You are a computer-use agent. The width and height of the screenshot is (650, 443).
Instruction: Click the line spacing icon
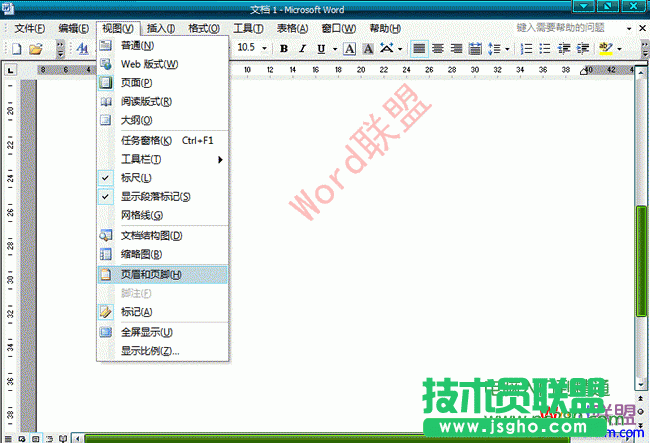494,49
